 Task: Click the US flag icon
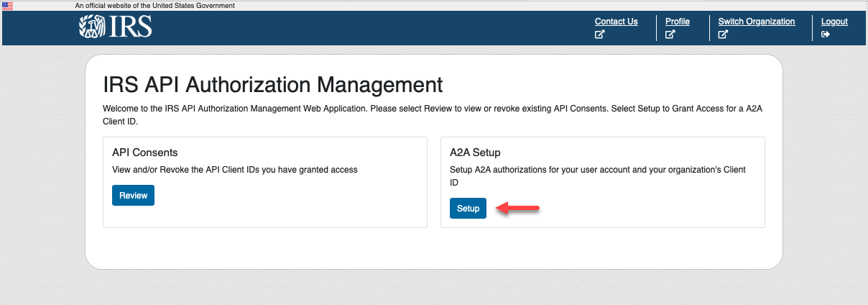8,5
